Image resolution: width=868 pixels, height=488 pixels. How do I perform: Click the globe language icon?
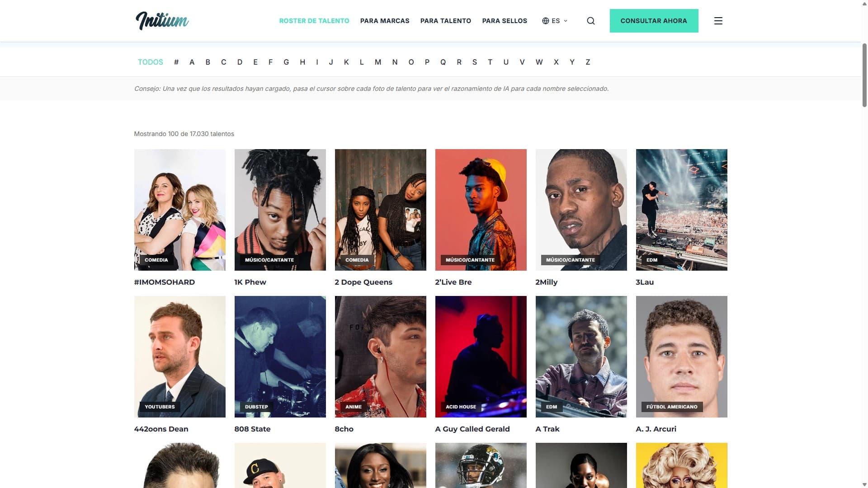(545, 21)
